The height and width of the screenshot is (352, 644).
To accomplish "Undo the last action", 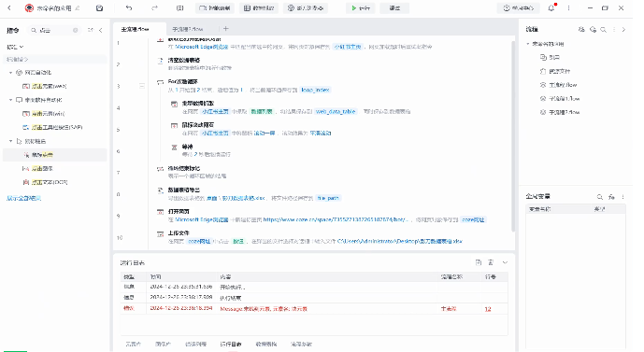I will coord(129,8).
